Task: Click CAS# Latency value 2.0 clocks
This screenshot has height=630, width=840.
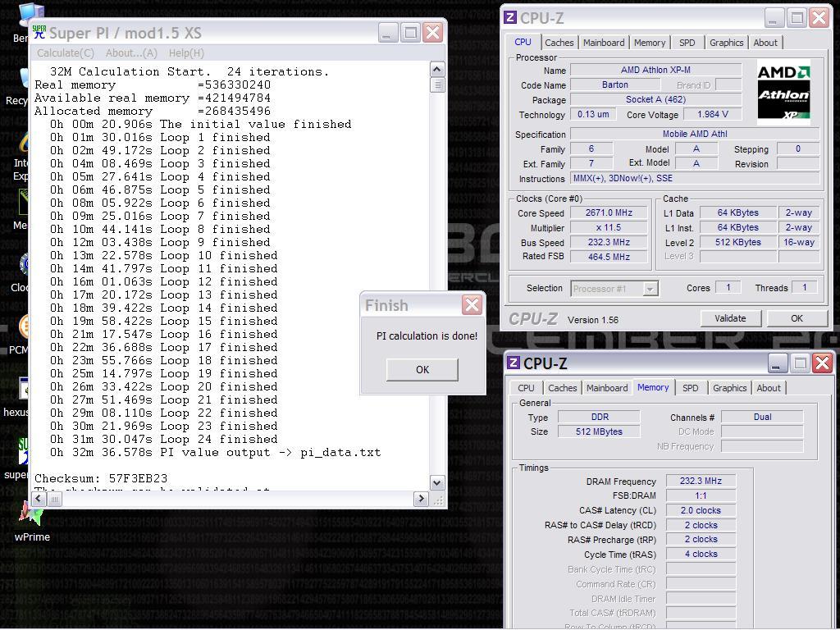Action: coord(701,510)
